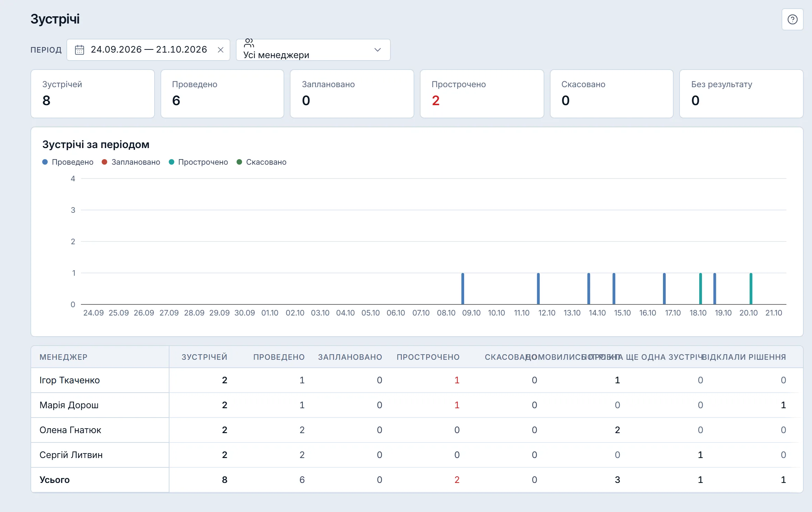Click the red total overdue value 2
Viewport: 812px width, 512px height.
click(457, 480)
